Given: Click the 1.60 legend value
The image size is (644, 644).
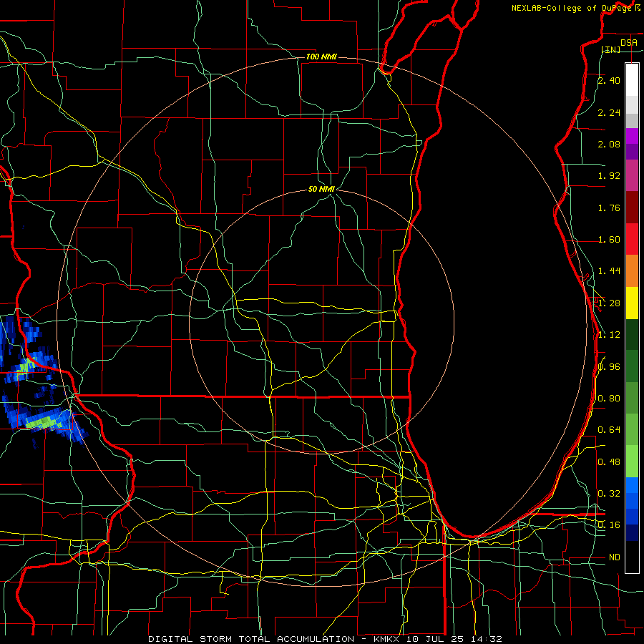Looking at the screenshot, I should pos(609,240).
